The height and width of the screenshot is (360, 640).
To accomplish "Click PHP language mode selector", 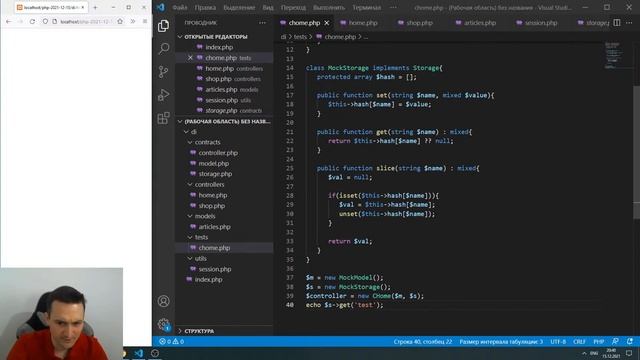I will pyautogui.click(x=598, y=342).
